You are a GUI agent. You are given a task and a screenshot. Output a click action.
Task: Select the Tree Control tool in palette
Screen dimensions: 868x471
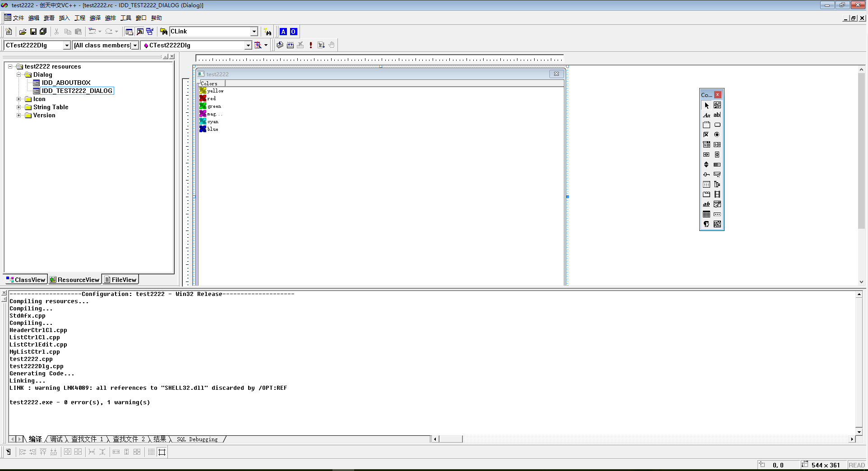717,185
